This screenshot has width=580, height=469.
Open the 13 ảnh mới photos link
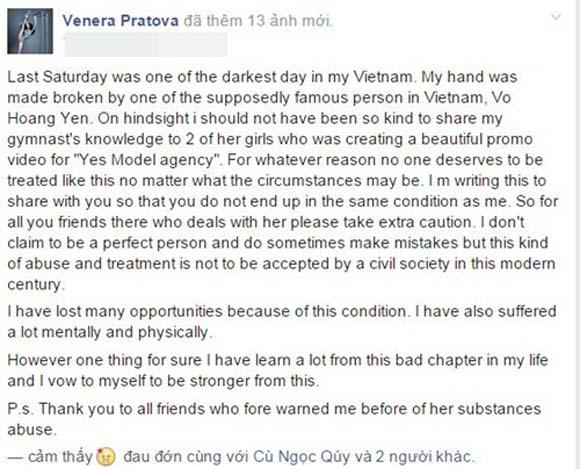(x=289, y=20)
